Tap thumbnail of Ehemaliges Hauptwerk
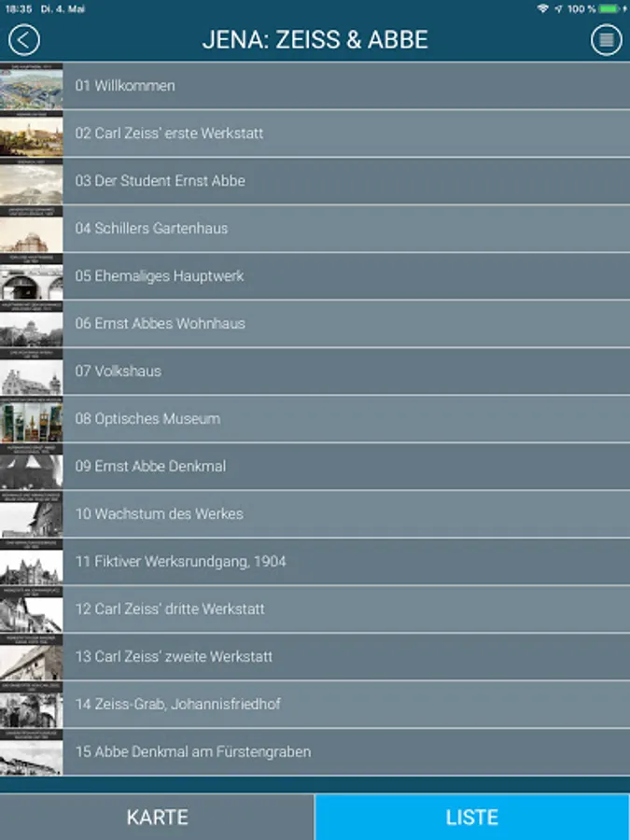 point(31,276)
